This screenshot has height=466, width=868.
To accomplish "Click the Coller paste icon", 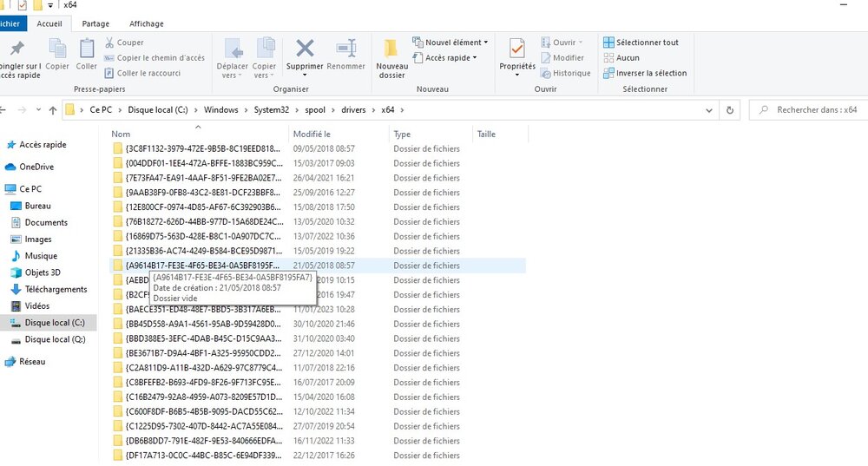I will (x=87, y=49).
